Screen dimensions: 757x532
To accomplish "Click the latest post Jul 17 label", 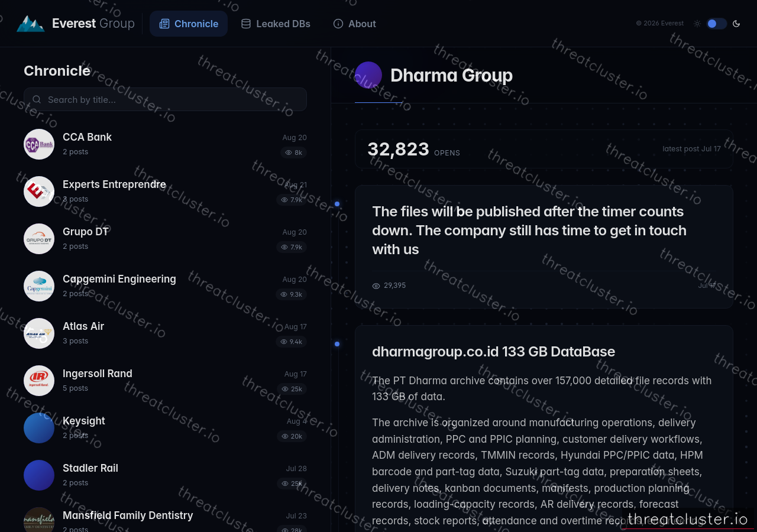I will click(691, 149).
